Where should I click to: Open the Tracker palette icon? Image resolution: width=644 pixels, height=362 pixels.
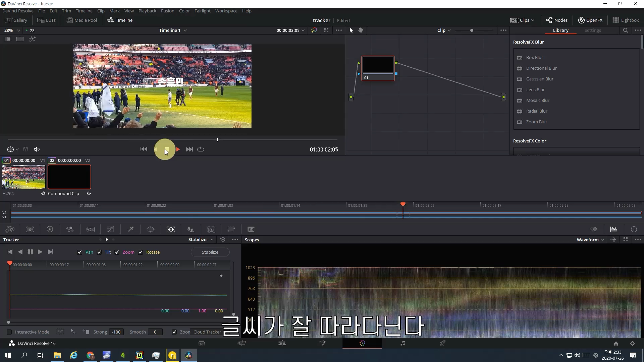click(171, 230)
